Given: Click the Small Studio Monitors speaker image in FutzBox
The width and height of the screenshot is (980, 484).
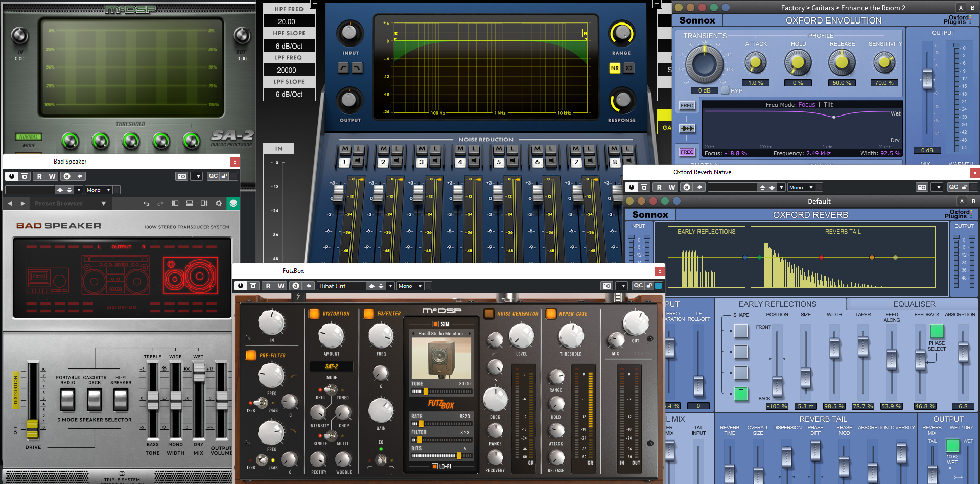Looking at the screenshot, I should pos(441,358).
